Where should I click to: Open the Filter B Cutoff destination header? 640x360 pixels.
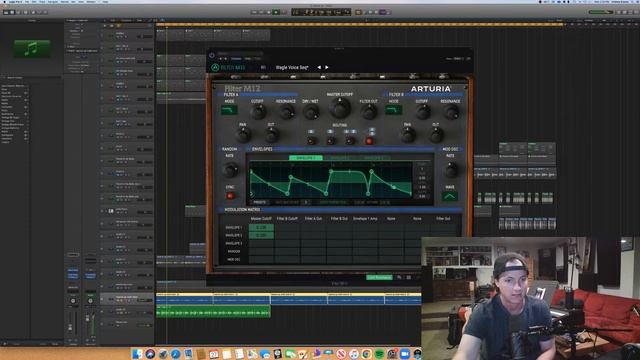click(x=287, y=219)
